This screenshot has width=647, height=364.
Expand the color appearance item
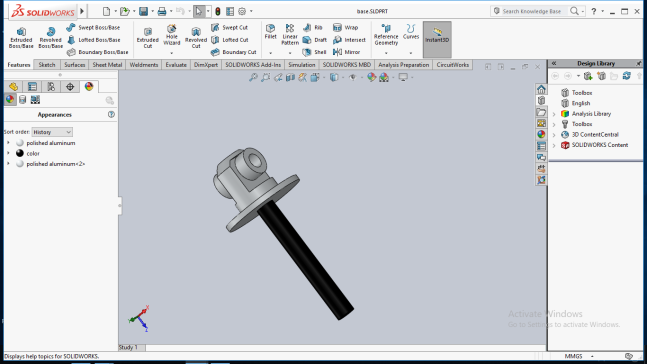click(8, 153)
